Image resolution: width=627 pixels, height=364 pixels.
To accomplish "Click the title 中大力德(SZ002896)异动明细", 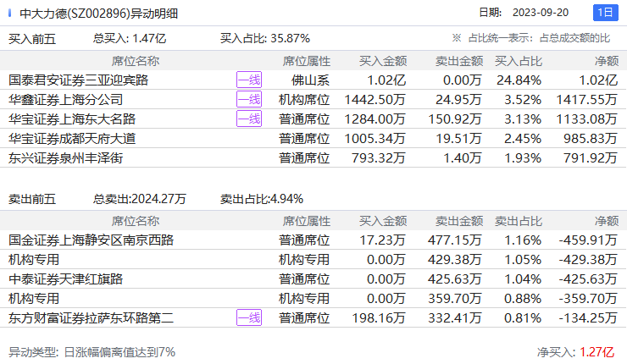I will (99, 14).
